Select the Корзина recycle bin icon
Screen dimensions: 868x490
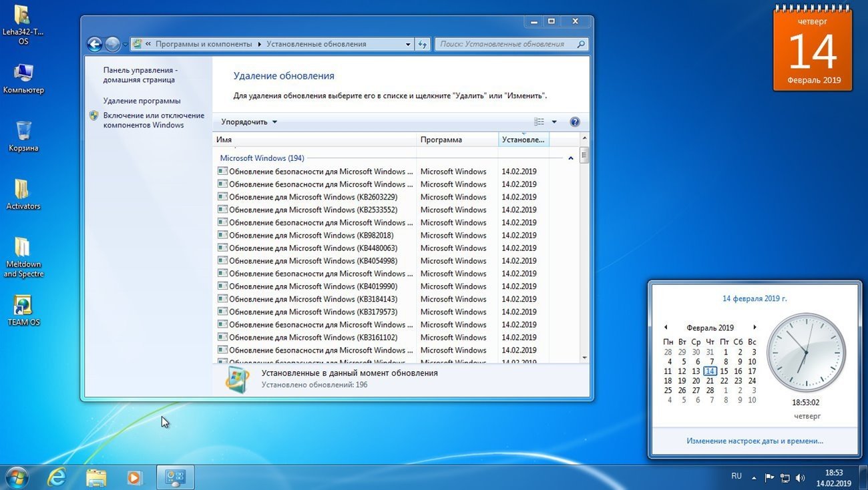23,136
